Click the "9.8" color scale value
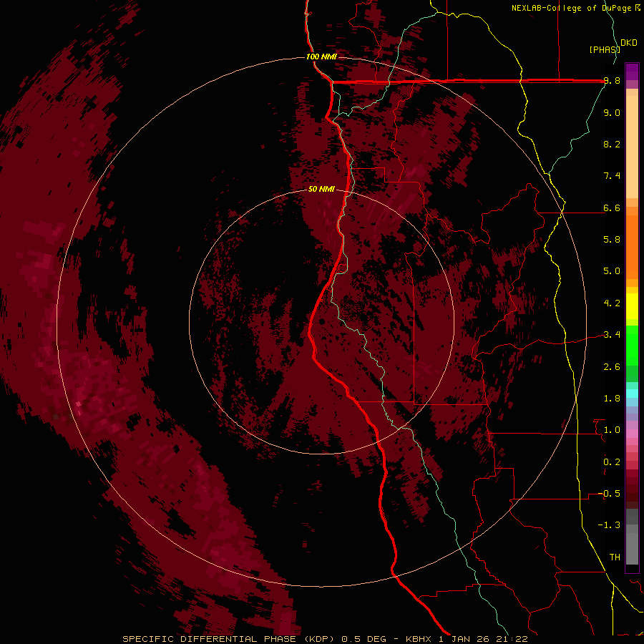Viewport: 644px width, 644px height. coord(612,81)
